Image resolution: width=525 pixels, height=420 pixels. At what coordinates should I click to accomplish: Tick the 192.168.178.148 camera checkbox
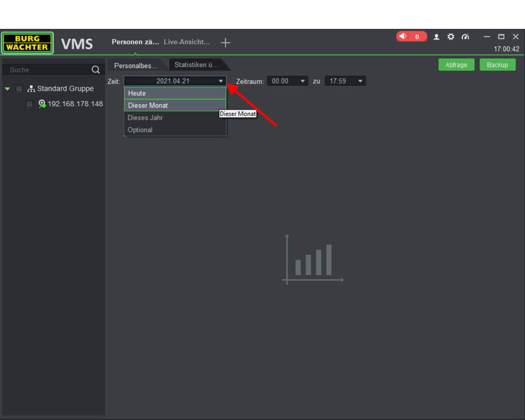click(x=29, y=104)
